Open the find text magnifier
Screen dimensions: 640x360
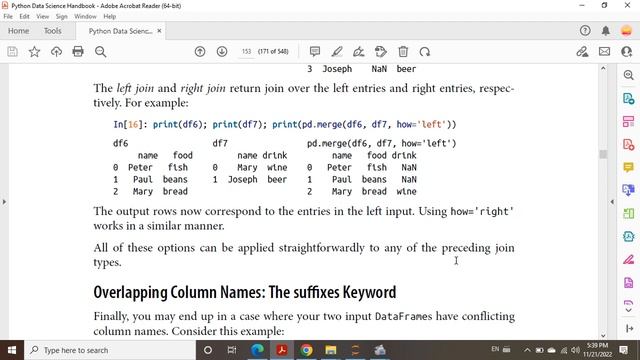click(100, 51)
